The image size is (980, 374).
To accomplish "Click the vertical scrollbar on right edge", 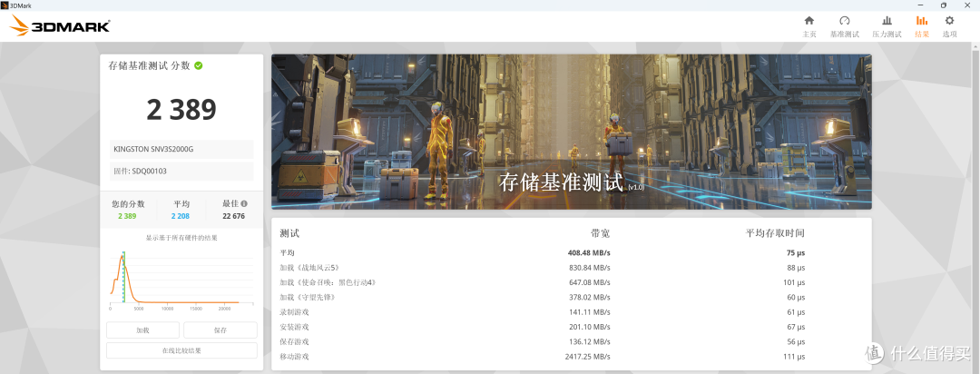I will pos(975,208).
